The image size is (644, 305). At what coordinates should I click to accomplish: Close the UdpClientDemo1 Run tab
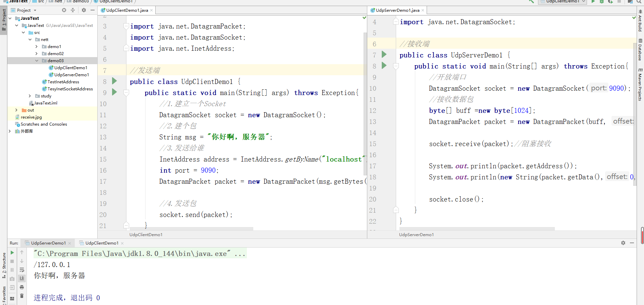pos(122,243)
